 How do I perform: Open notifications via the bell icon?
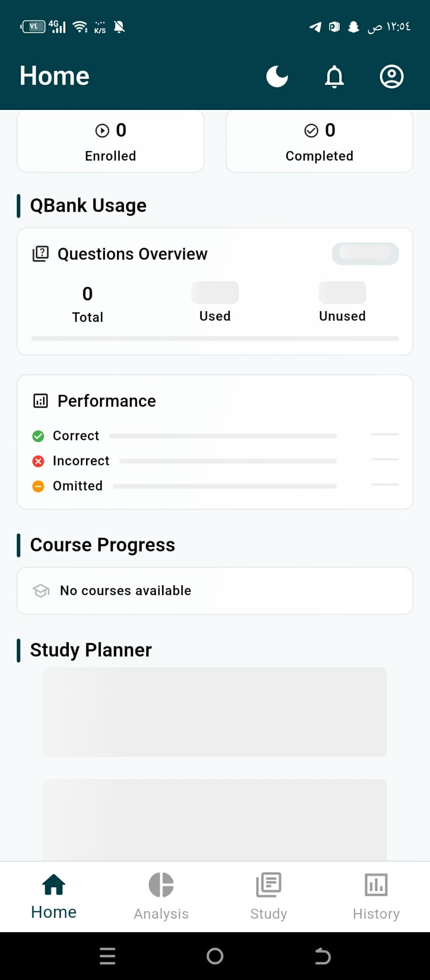(334, 76)
